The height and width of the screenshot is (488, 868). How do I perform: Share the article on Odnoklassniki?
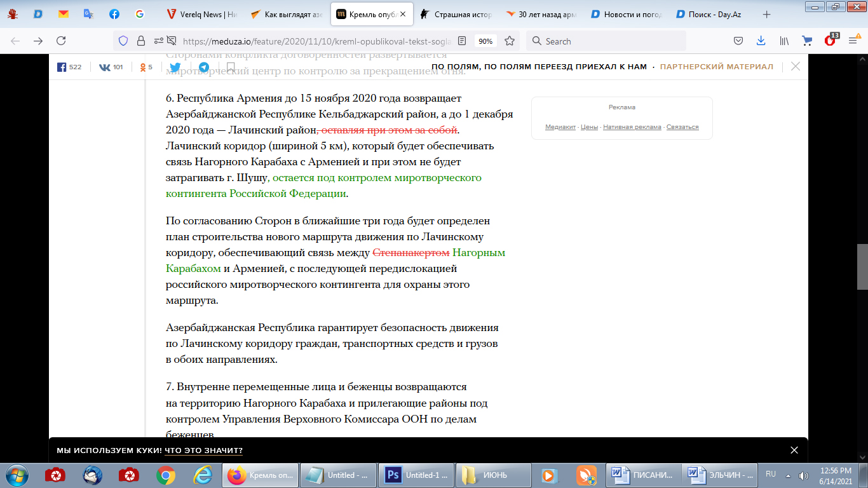point(146,67)
